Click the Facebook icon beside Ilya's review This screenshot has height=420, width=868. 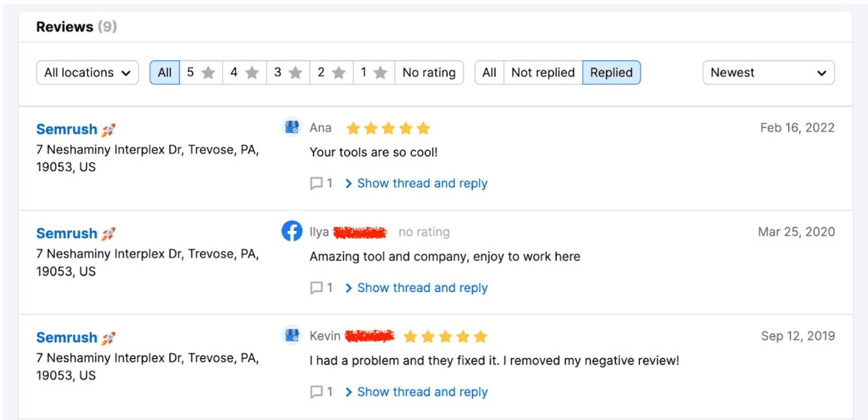pyautogui.click(x=291, y=232)
